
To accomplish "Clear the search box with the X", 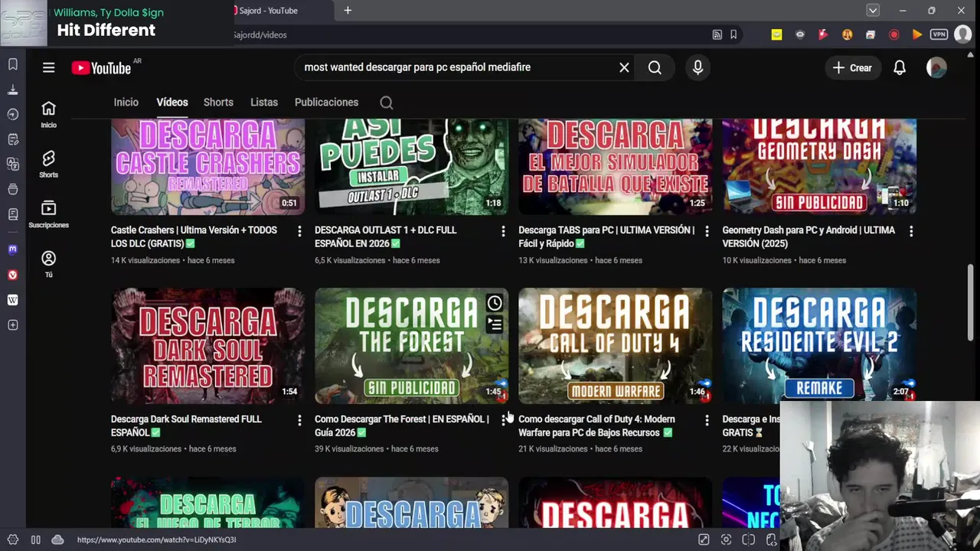I will pos(624,67).
